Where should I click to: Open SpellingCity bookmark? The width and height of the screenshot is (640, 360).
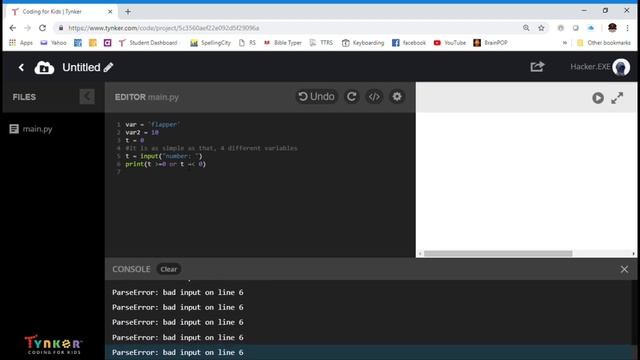[211, 42]
